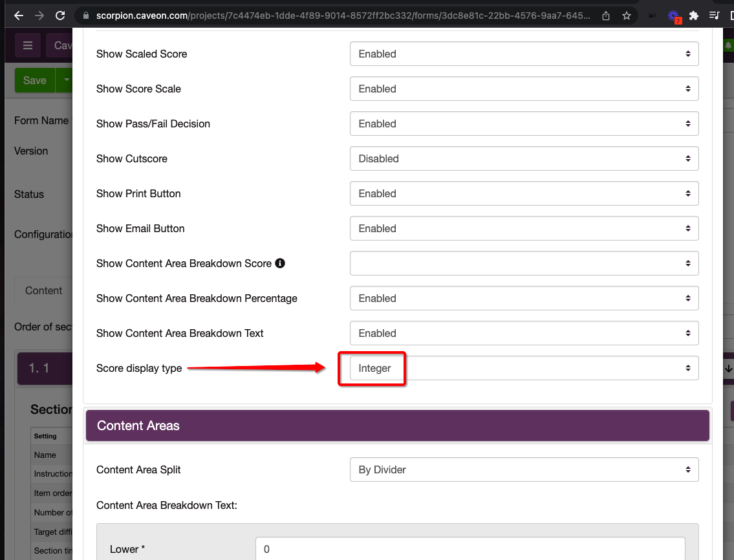Click the Content Areas purple header
Viewport: 734px width, 560px height.
coord(398,425)
